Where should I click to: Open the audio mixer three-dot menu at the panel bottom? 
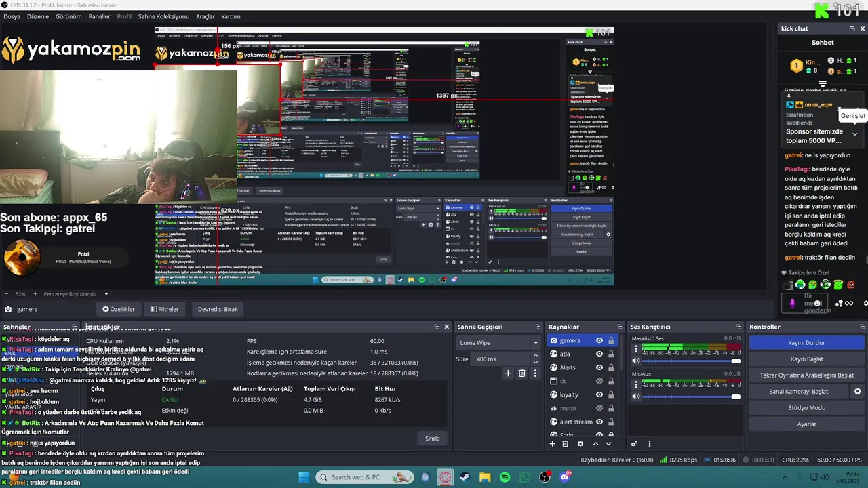point(650,444)
